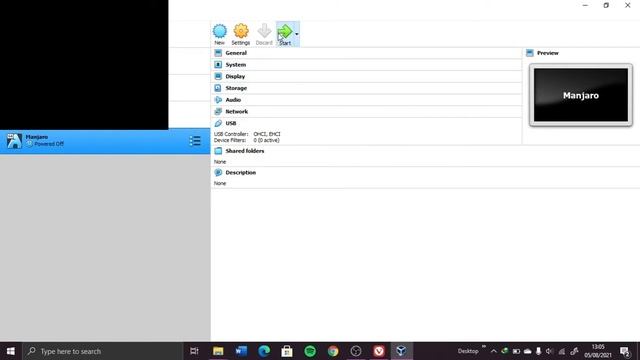Click the New virtual machine icon
This screenshot has height=360, width=640.
[220, 31]
